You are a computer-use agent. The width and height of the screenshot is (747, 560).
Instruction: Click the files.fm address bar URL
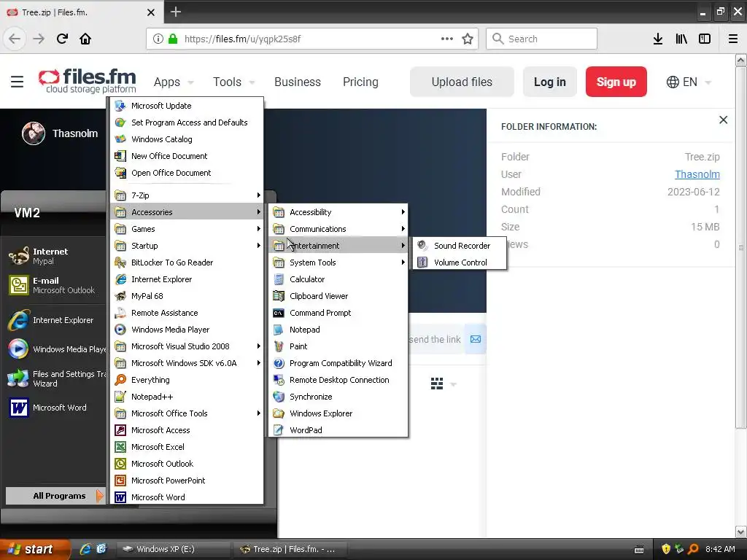click(x=243, y=39)
